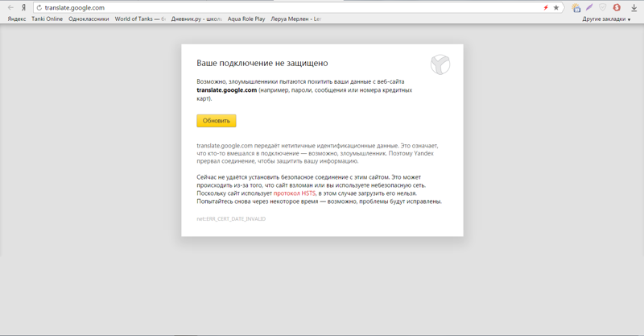Follow the протокол HSTS link
The height and width of the screenshot is (336, 644).
pos(294,193)
